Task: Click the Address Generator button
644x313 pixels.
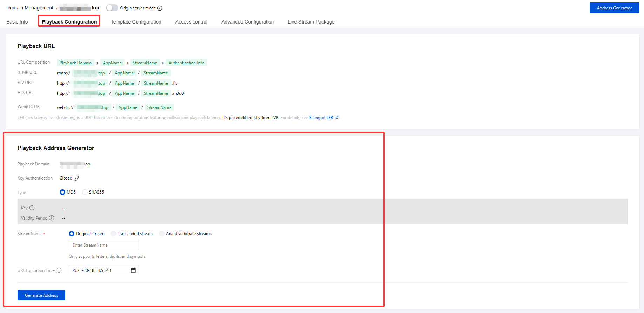Action: 614,8
